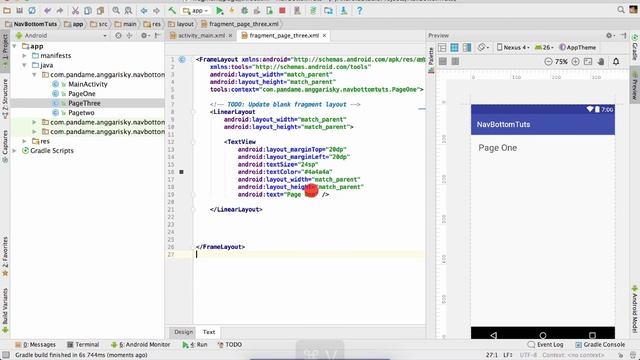640x360 pixels.
Task: Click the Paste toolbar icon
Action: click(x=100, y=11)
